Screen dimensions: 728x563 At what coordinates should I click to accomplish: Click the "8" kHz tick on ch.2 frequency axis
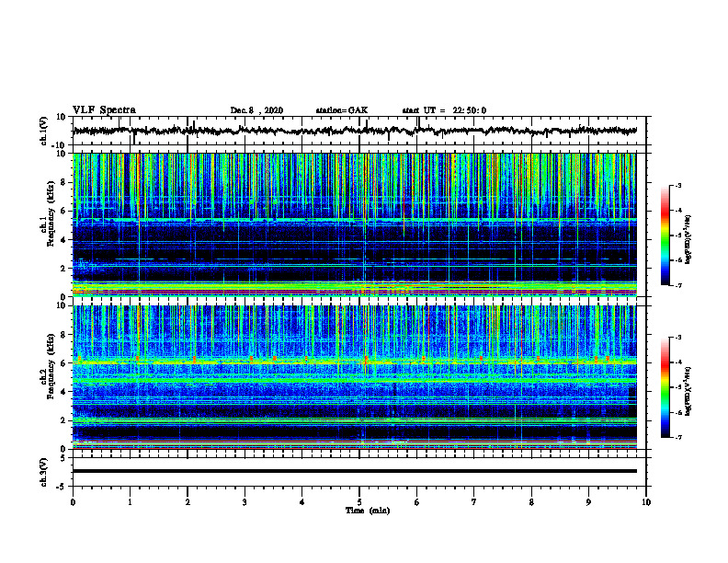64,335
